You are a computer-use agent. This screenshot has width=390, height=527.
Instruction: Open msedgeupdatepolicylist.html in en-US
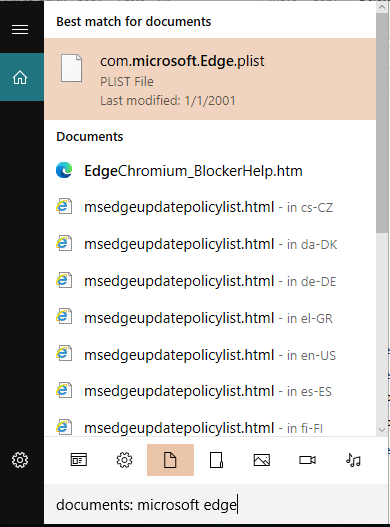pos(210,355)
